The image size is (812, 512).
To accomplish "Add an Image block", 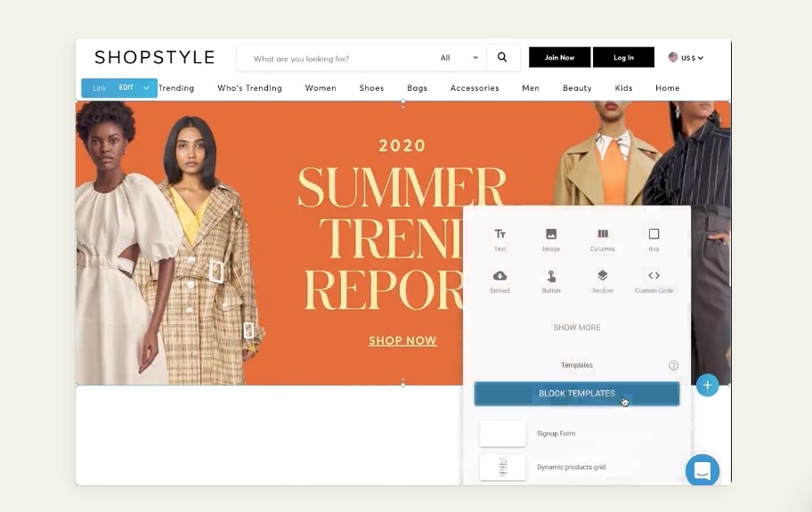I will pyautogui.click(x=551, y=240).
